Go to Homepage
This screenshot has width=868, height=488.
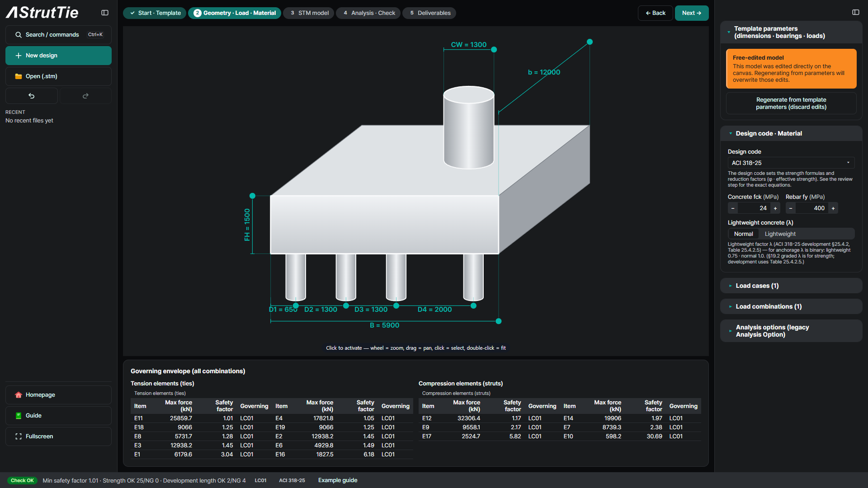tap(58, 395)
